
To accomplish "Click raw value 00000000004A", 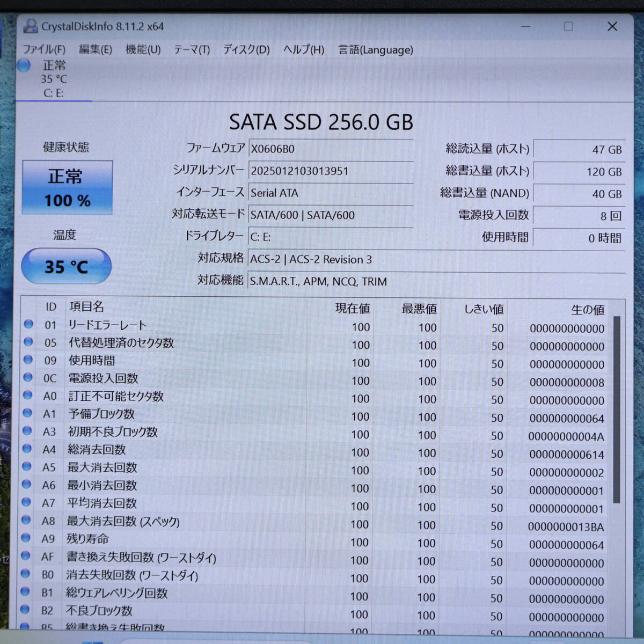I will click(x=566, y=436).
